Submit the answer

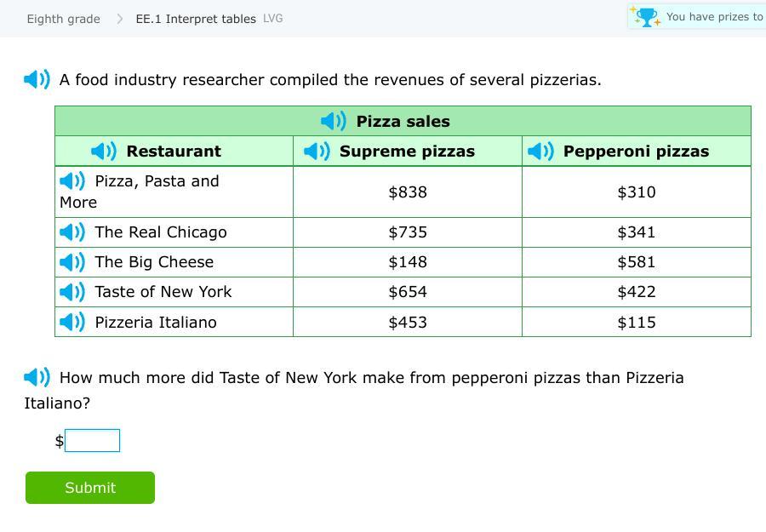(x=90, y=488)
